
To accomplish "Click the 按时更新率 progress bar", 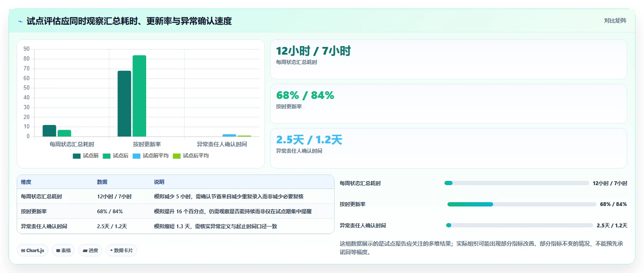I will pyautogui.click(x=522, y=204).
